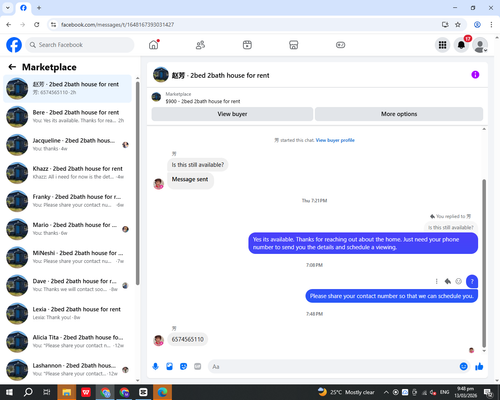Open Chrome's three-dot menu
Image resolution: width=500 pixels, height=400 pixels.
pyautogui.click(x=491, y=25)
